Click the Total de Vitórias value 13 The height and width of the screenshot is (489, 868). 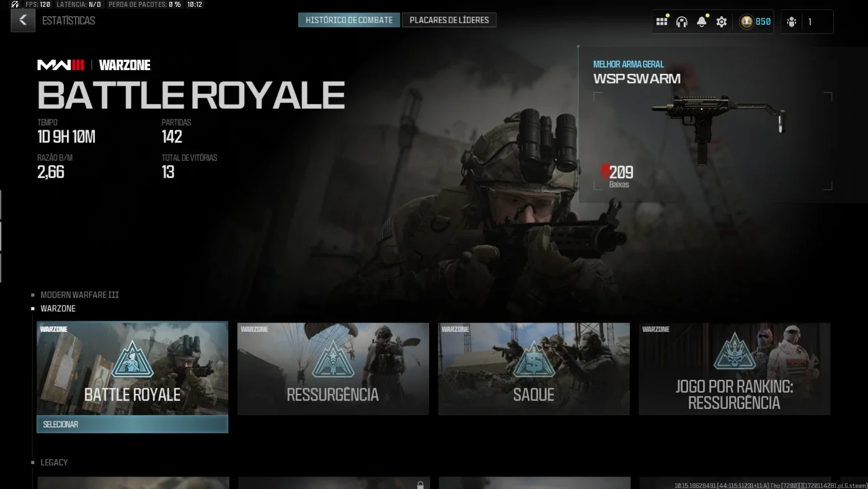point(168,172)
